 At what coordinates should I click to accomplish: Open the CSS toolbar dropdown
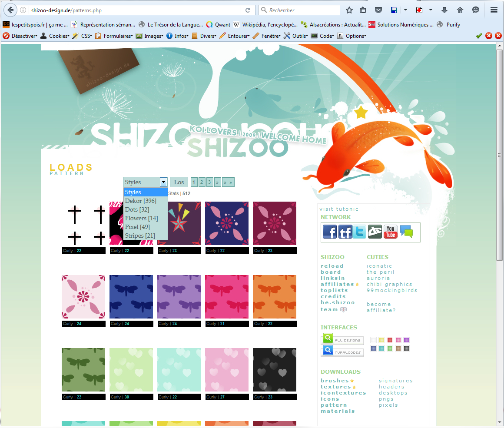(x=82, y=36)
